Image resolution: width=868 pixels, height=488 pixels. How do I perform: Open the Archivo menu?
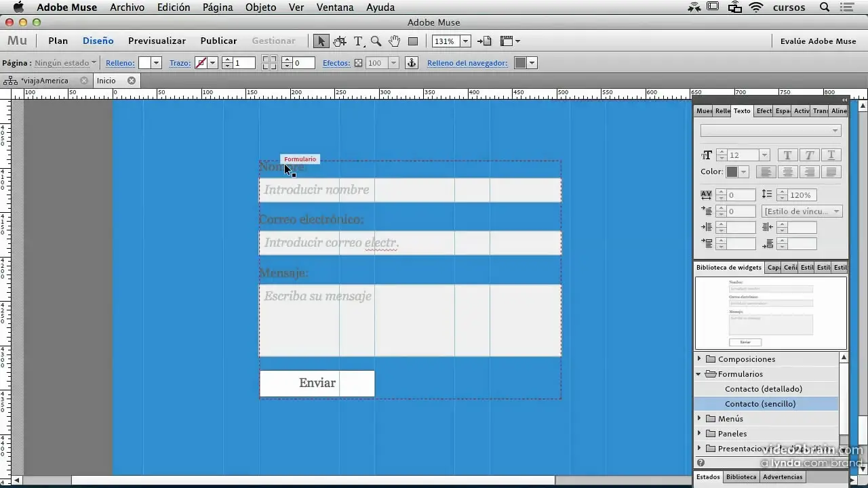pos(127,7)
